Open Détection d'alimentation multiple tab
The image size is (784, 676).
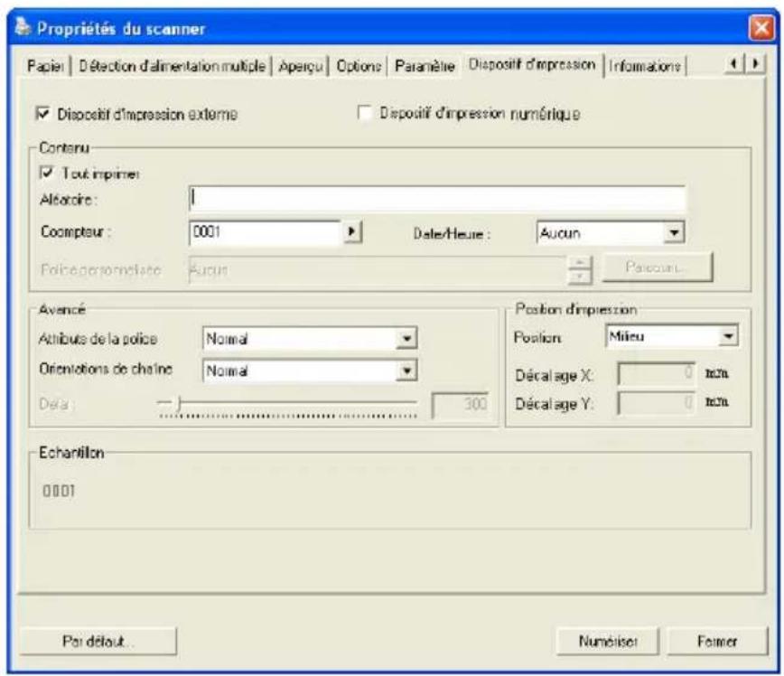tap(172, 66)
